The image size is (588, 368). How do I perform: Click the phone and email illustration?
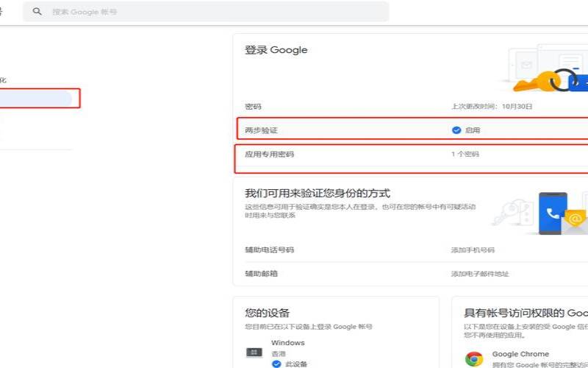pos(539,213)
